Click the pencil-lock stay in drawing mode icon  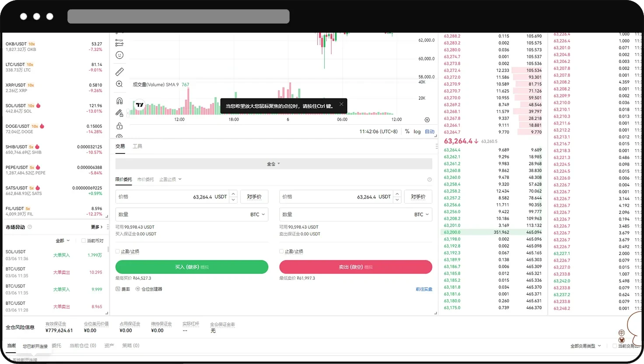tap(119, 113)
